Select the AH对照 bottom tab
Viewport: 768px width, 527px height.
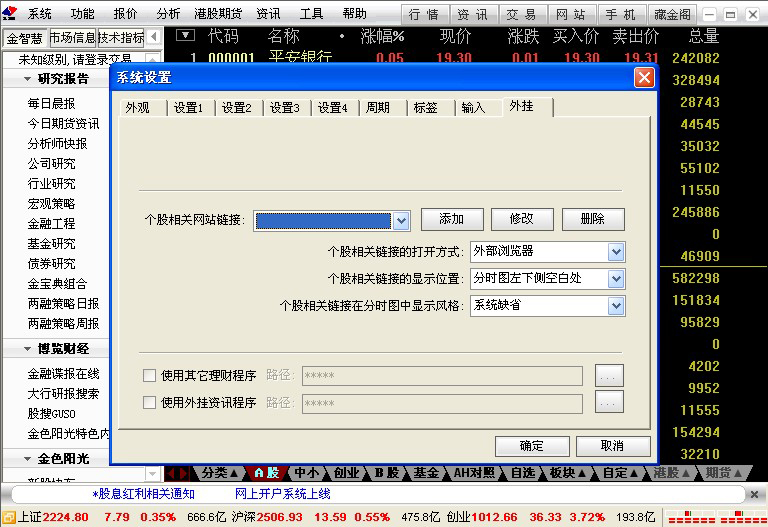pos(474,473)
